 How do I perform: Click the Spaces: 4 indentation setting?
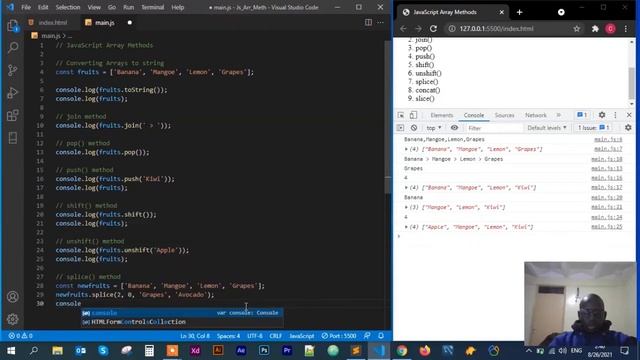pyautogui.click(x=228, y=336)
